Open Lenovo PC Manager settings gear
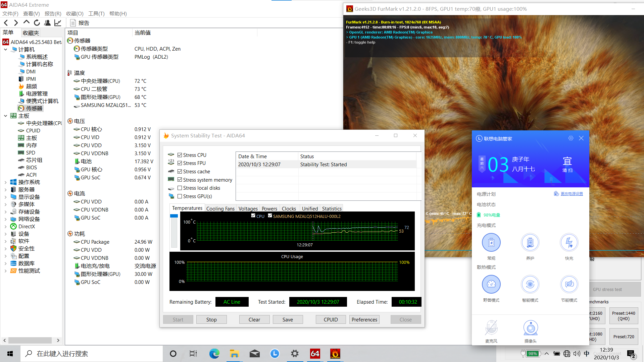644x362 pixels. pyautogui.click(x=571, y=138)
